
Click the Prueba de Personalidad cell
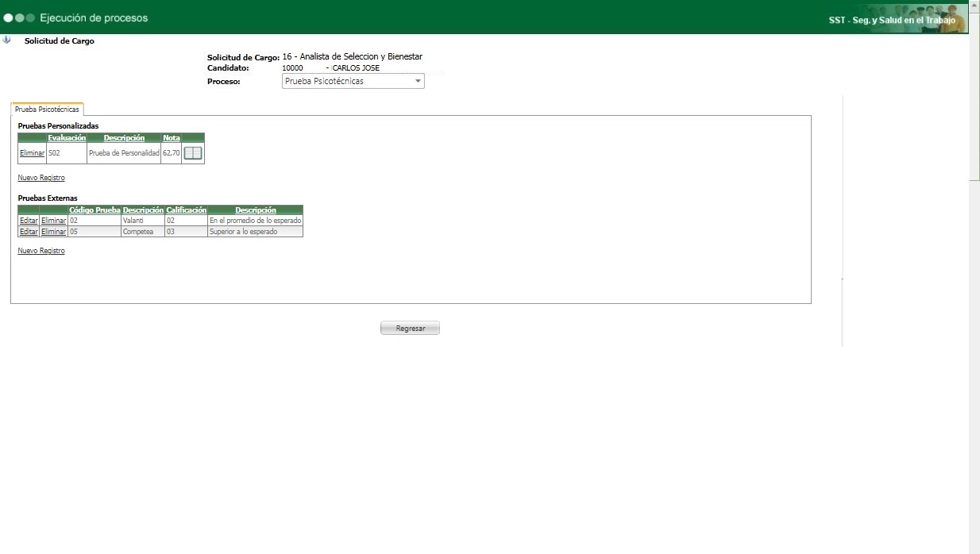click(124, 153)
